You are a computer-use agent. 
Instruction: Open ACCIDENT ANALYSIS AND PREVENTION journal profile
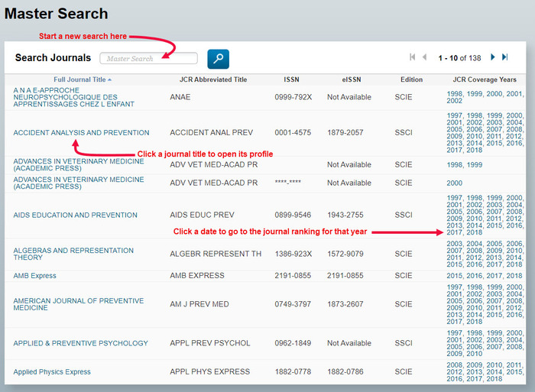[x=81, y=133]
